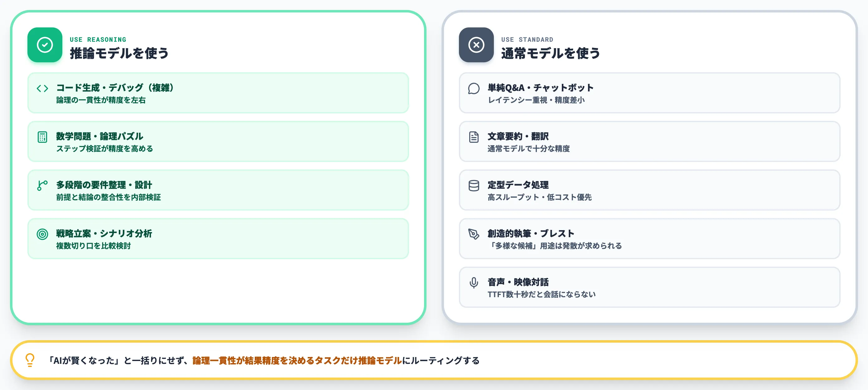The width and height of the screenshot is (868, 390).
Task: Click the title 音声・映像対話
Action: [518, 282]
